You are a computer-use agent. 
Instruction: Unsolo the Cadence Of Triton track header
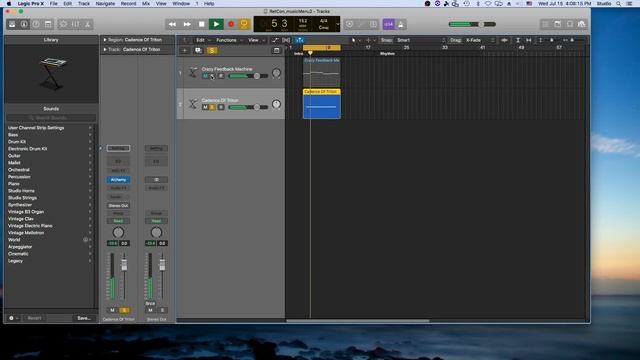(x=212, y=107)
